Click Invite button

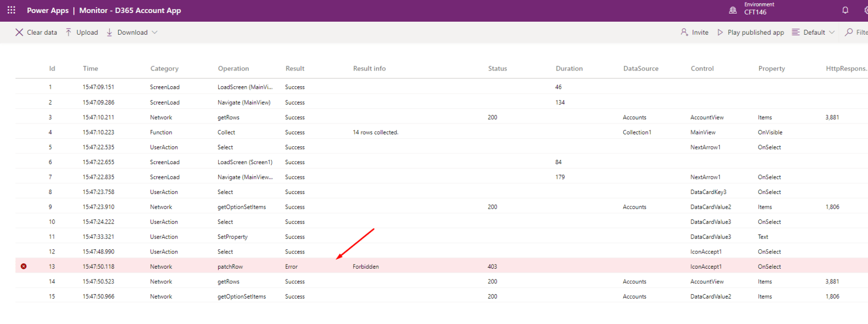(x=695, y=33)
